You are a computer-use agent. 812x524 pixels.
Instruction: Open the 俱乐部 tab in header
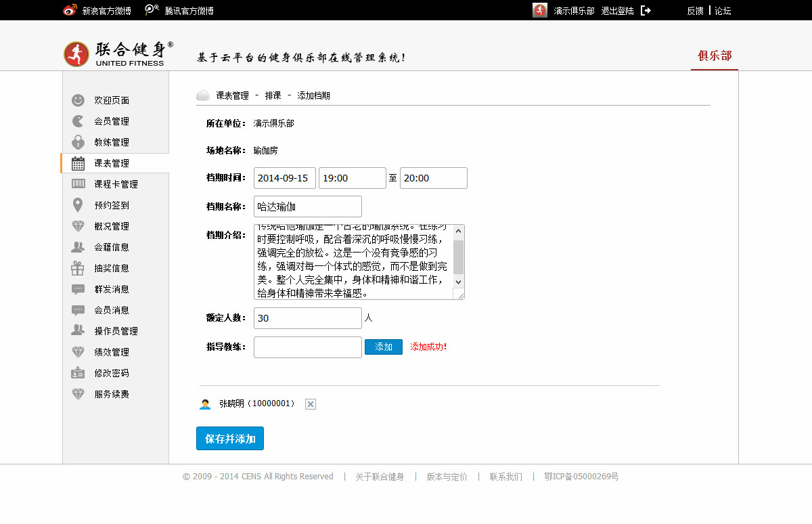(715, 56)
